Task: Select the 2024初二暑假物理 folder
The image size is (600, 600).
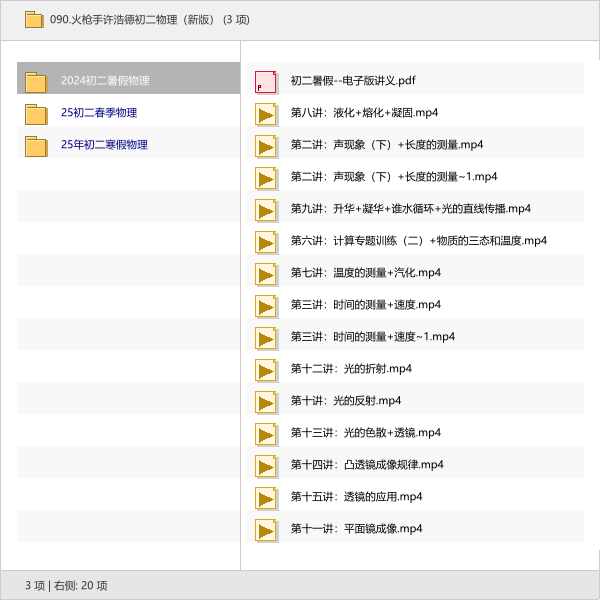Action: pos(104,81)
